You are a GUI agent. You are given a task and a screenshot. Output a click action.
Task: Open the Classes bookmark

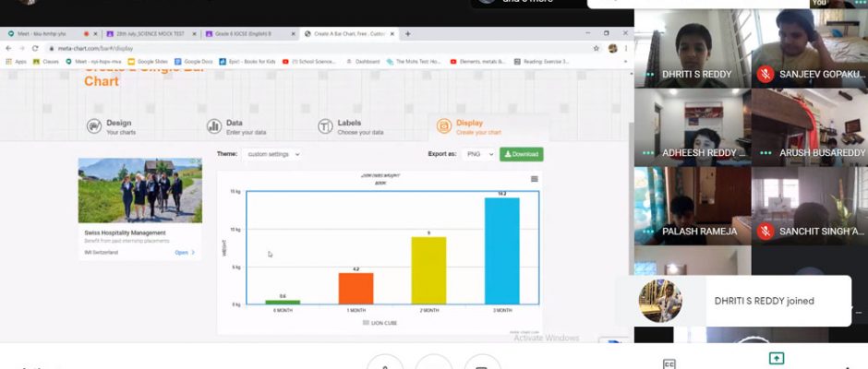point(46,62)
